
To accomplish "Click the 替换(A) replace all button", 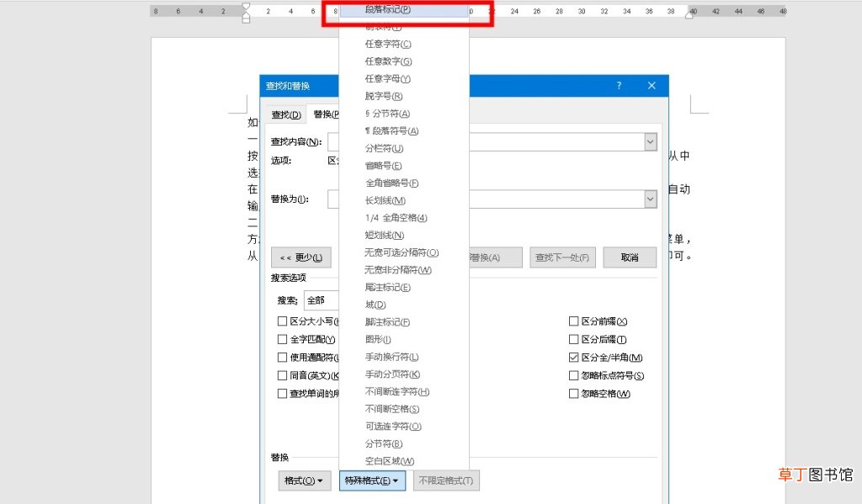I will [495, 257].
